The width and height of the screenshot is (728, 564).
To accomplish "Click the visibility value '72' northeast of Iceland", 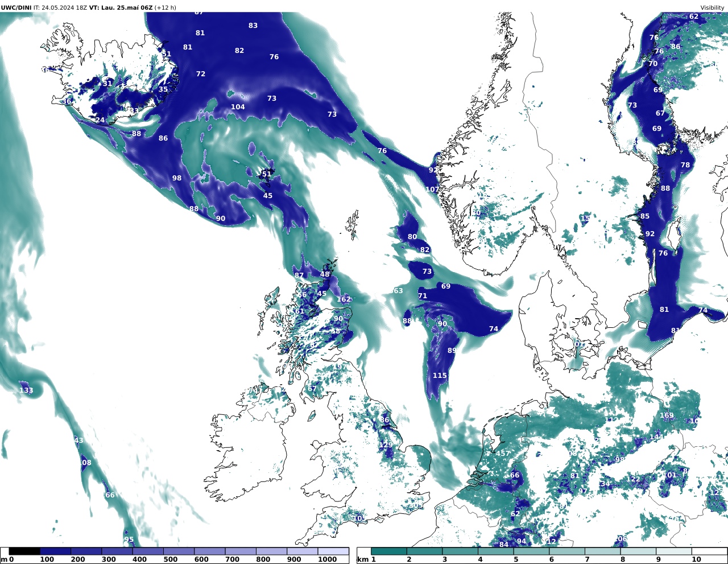I will (x=201, y=74).
